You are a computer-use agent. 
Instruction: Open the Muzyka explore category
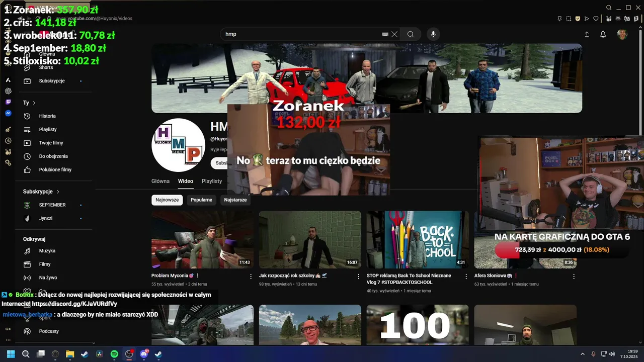(47, 251)
